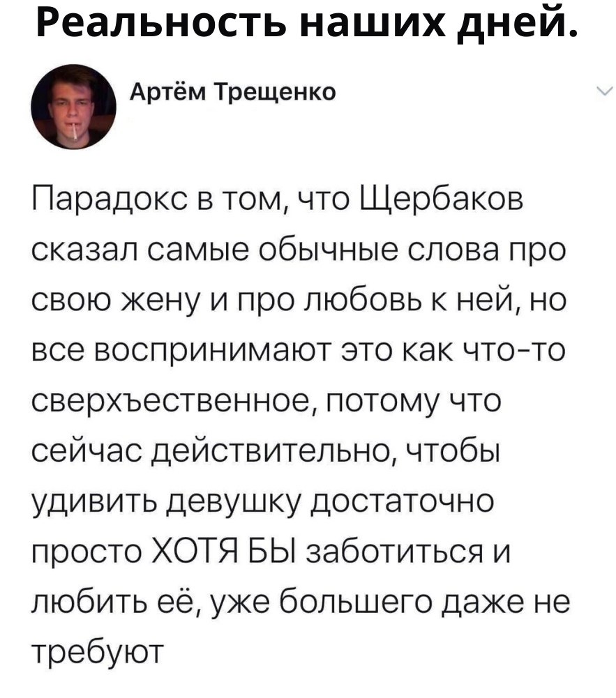Click the headline "Реальность наших дней."
This screenshot has width=616, height=698.
tap(307, 25)
